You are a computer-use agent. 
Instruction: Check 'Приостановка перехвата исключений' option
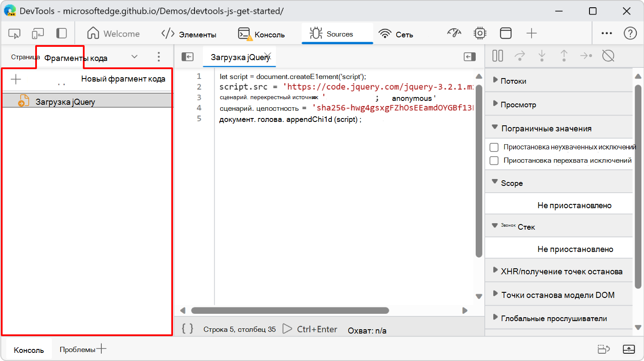pyautogui.click(x=494, y=161)
